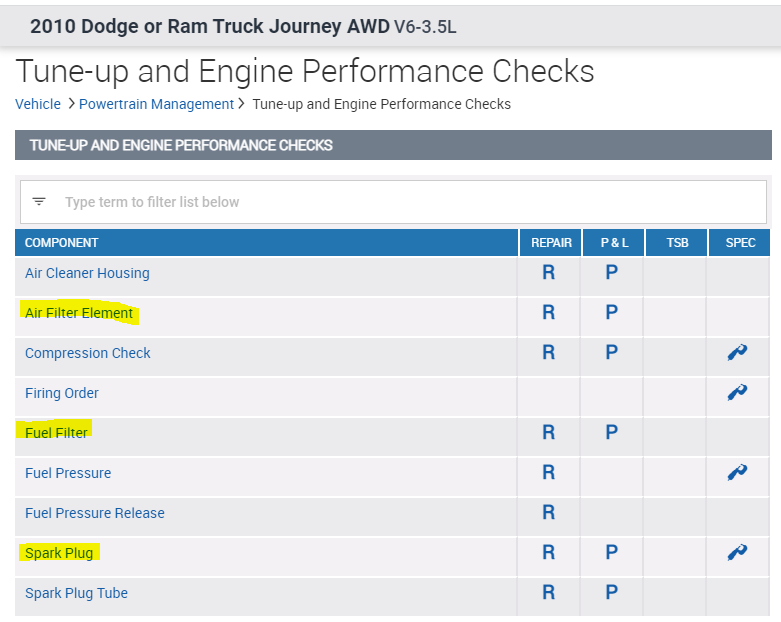Open Air Filter Element P&L icon

611,313
